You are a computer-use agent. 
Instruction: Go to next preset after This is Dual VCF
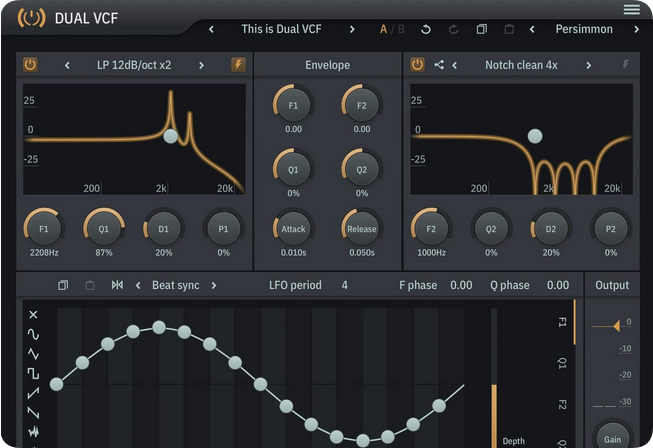pyautogui.click(x=352, y=29)
